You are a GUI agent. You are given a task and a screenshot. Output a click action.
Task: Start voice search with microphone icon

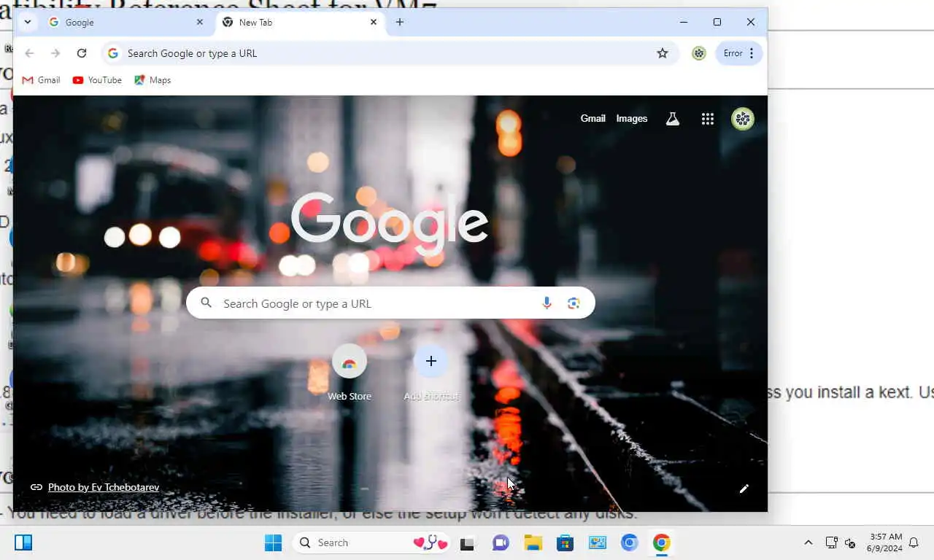tap(547, 303)
